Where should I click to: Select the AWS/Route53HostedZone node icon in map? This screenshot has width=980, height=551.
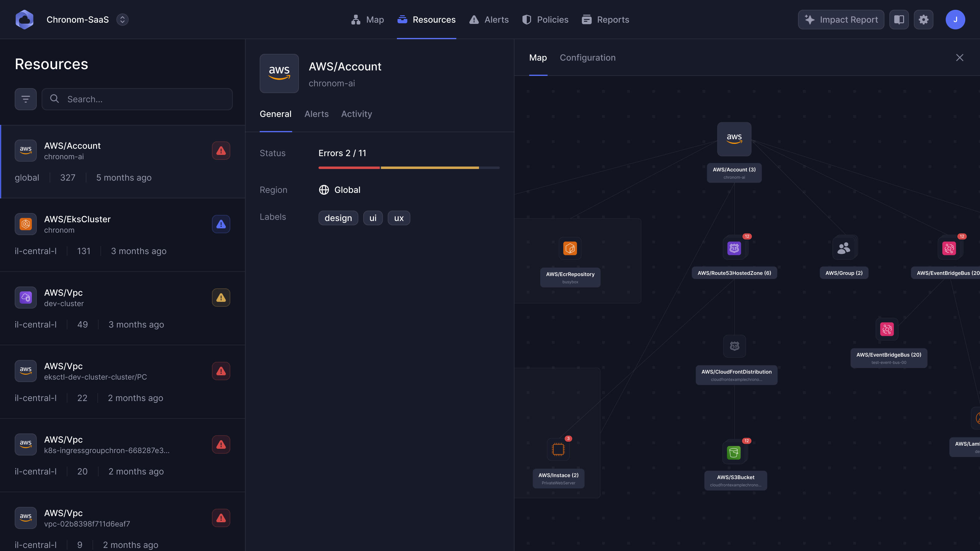734,248
